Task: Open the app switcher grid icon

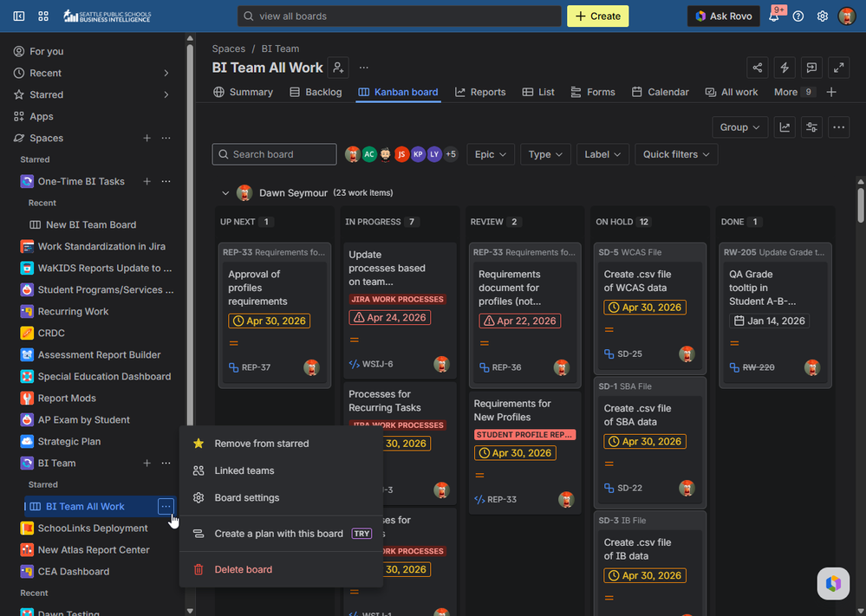Action: tap(43, 16)
